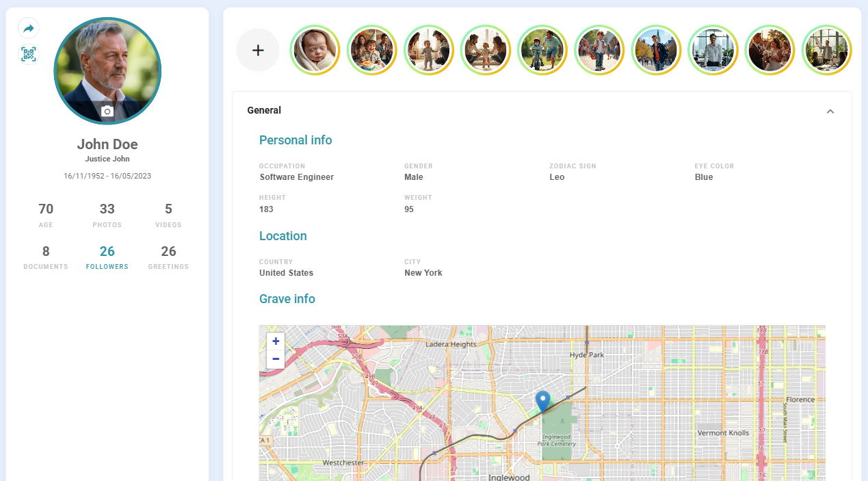Open the sleeping newborn baby story

coord(315,50)
